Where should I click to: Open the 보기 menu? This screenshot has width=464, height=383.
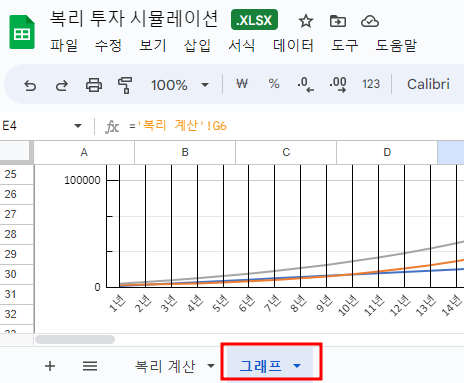(153, 45)
